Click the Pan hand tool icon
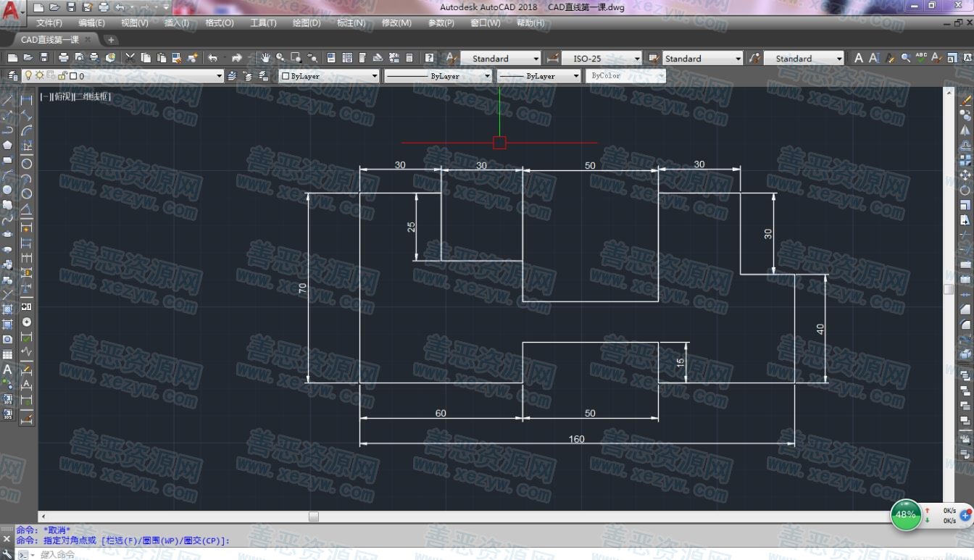The width and height of the screenshot is (974, 560). [x=266, y=58]
